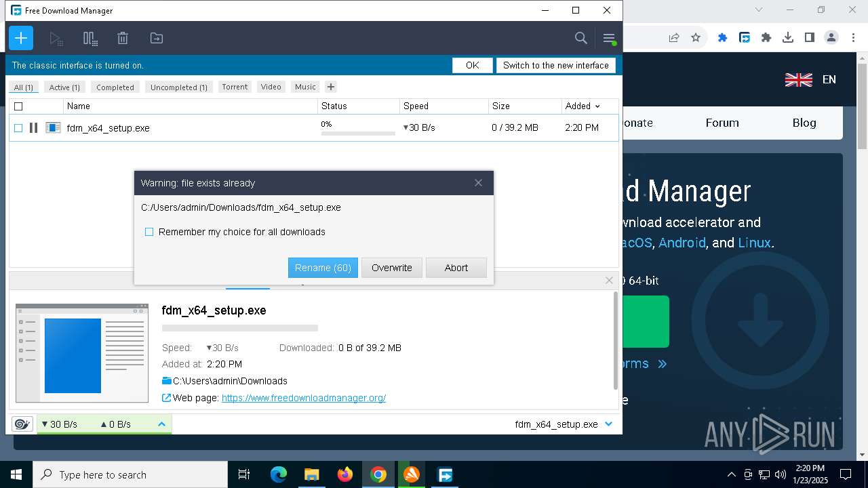Image resolution: width=868 pixels, height=488 pixels.
Task: Delete selected download with trash icon
Action: coord(123,39)
